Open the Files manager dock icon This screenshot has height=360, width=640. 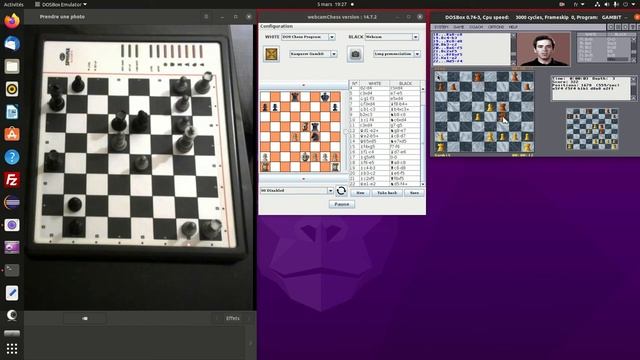12,66
